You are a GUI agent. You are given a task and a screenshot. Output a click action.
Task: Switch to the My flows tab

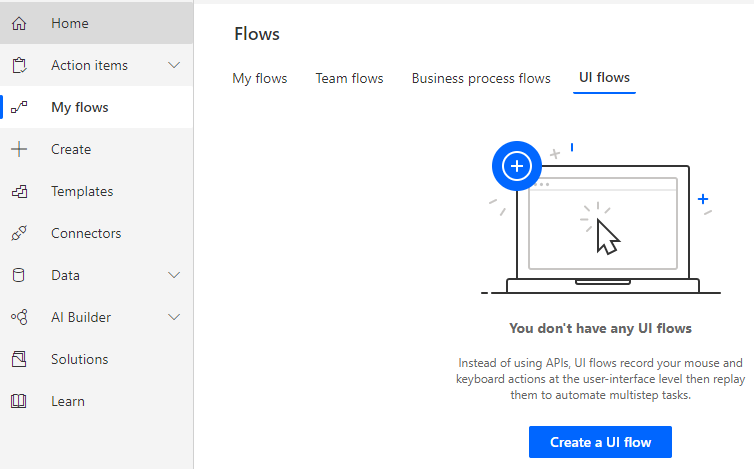(x=260, y=78)
